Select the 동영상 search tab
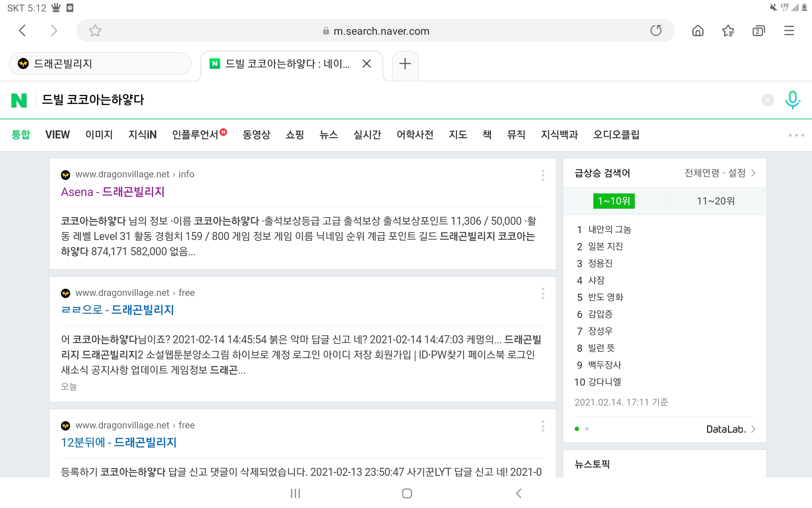 point(256,135)
